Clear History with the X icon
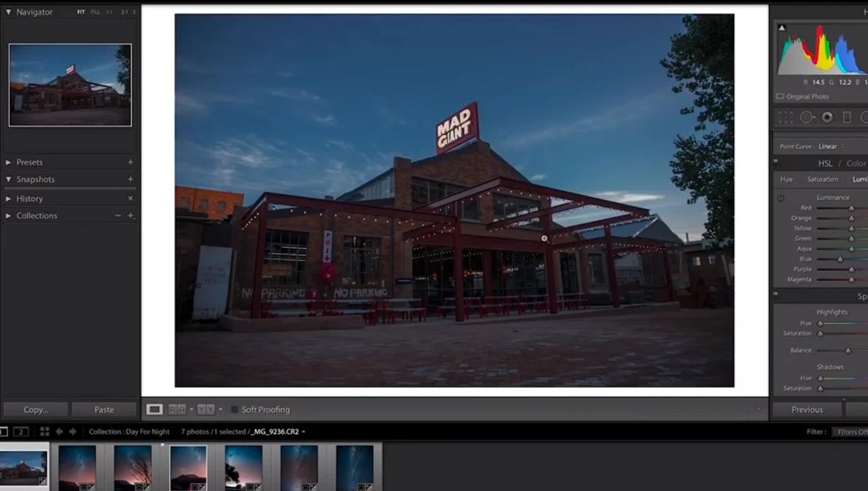Screen dimensions: 868x491 point(130,198)
